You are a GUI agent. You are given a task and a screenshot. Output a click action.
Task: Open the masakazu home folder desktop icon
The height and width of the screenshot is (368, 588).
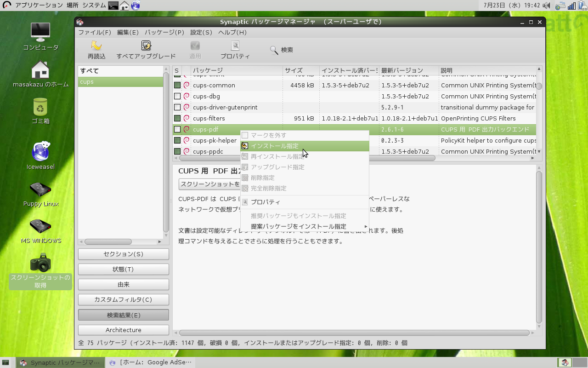pos(40,74)
